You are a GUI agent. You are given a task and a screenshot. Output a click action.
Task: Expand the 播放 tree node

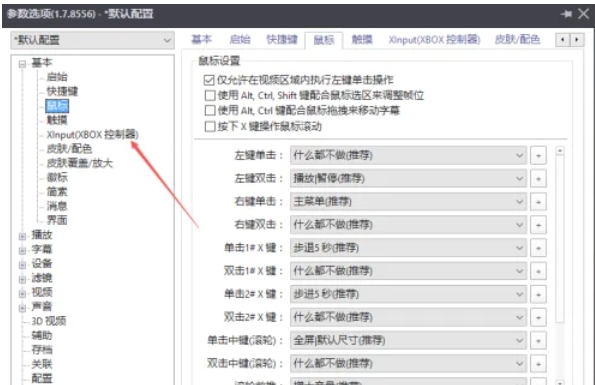click(22, 236)
